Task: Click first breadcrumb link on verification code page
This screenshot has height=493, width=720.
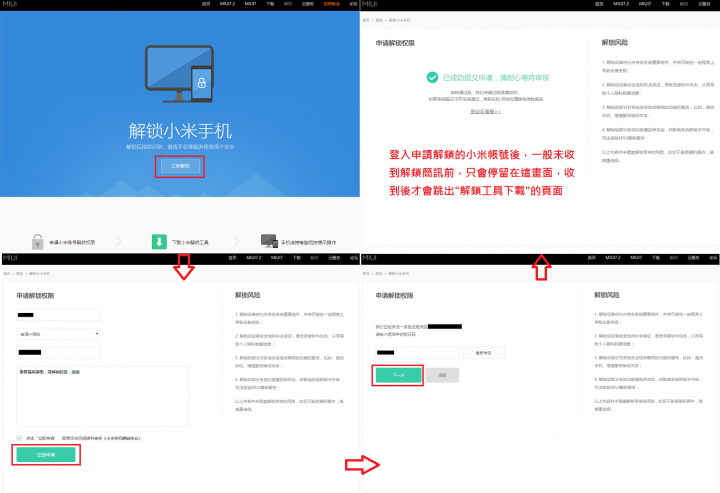Action: point(366,274)
